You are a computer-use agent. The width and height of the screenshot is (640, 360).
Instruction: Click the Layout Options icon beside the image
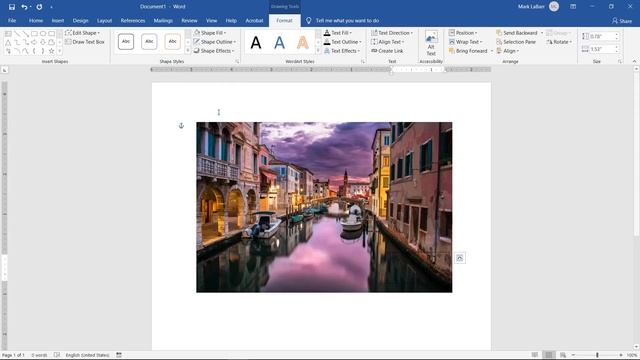pyautogui.click(x=460, y=258)
